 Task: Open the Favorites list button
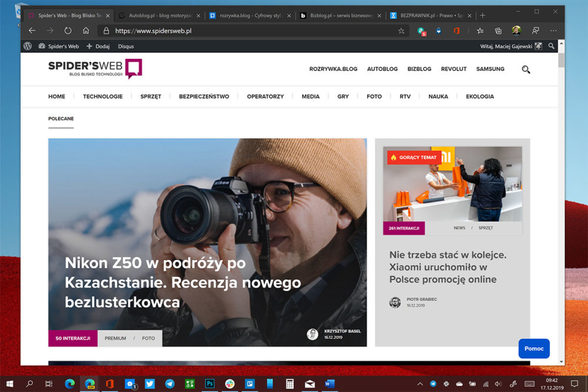pyautogui.click(x=480, y=31)
